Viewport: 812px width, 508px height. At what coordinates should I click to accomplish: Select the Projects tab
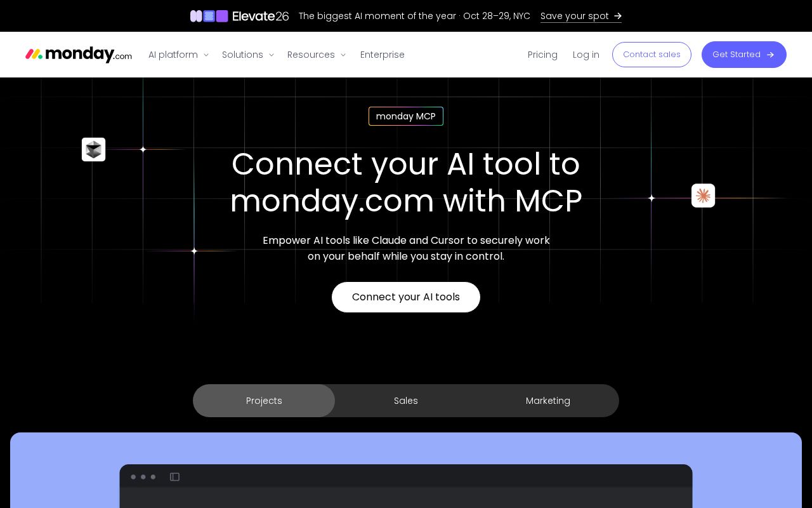[x=264, y=401]
